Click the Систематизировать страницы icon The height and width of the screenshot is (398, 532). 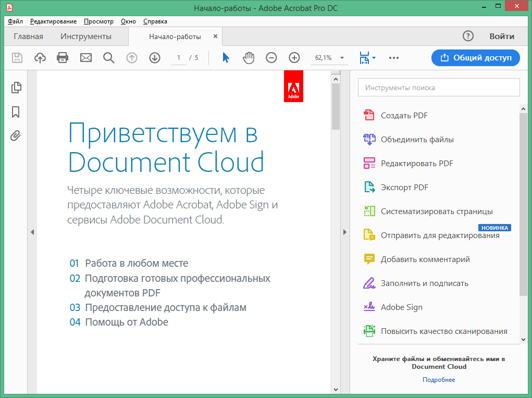click(369, 211)
